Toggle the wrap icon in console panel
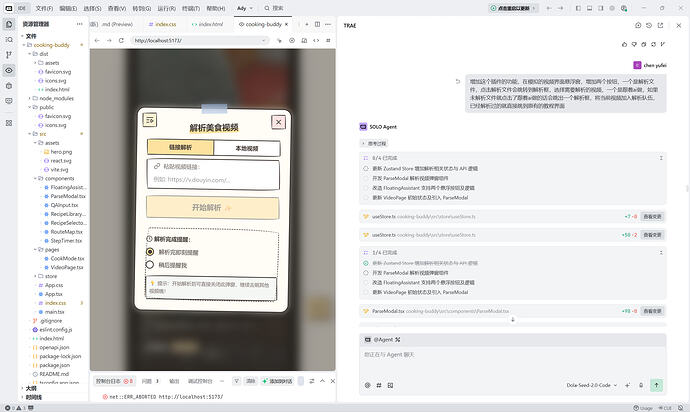 312,381
